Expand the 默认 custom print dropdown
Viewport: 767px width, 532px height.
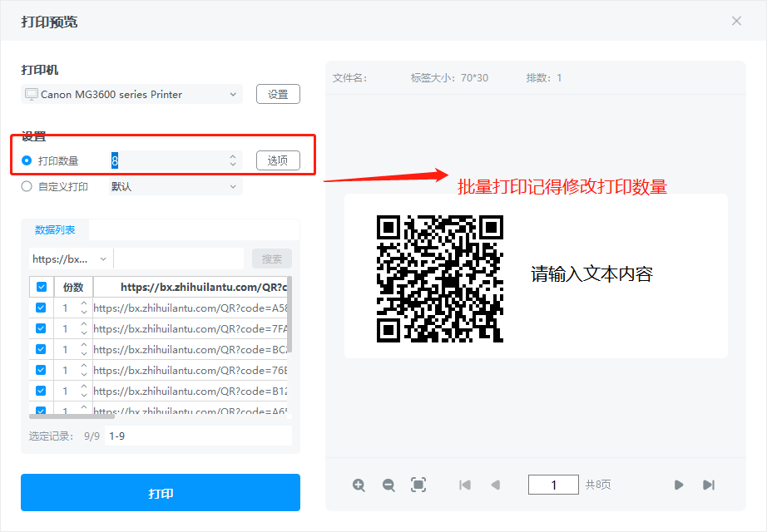(x=175, y=187)
